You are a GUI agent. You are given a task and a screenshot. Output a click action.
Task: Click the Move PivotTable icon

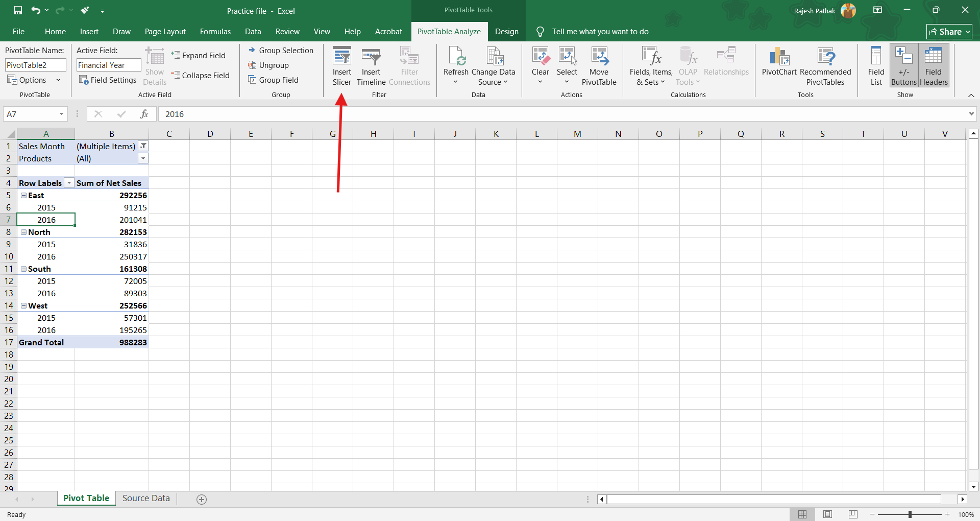[x=599, y=57]
